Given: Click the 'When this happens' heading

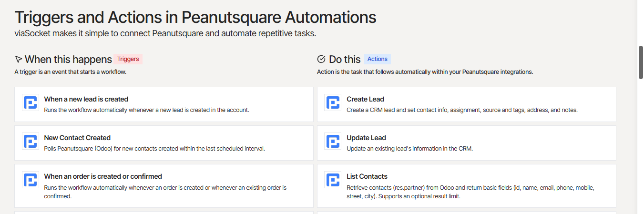Looking at the screenshot, I should (x=68, y=59).
